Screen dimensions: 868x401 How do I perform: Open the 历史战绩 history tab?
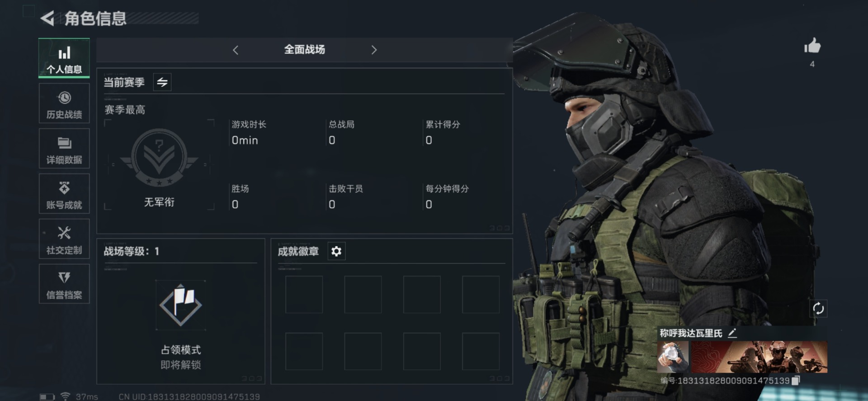click(64, 104)
